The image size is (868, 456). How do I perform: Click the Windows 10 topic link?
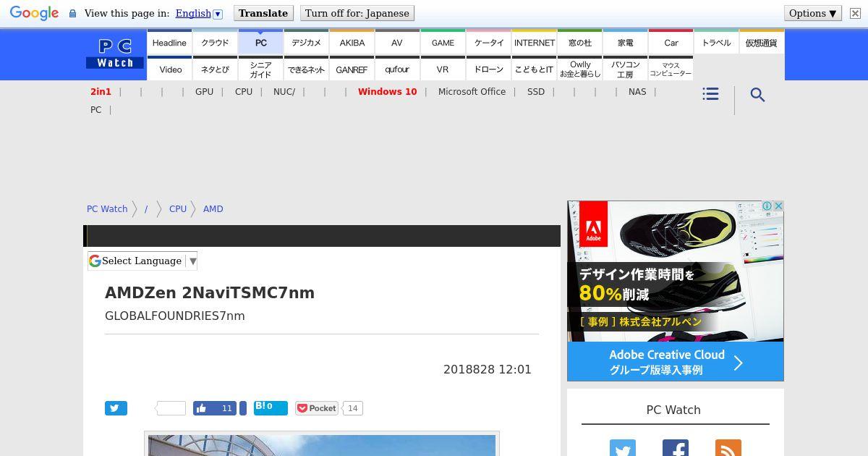(387, 92)
